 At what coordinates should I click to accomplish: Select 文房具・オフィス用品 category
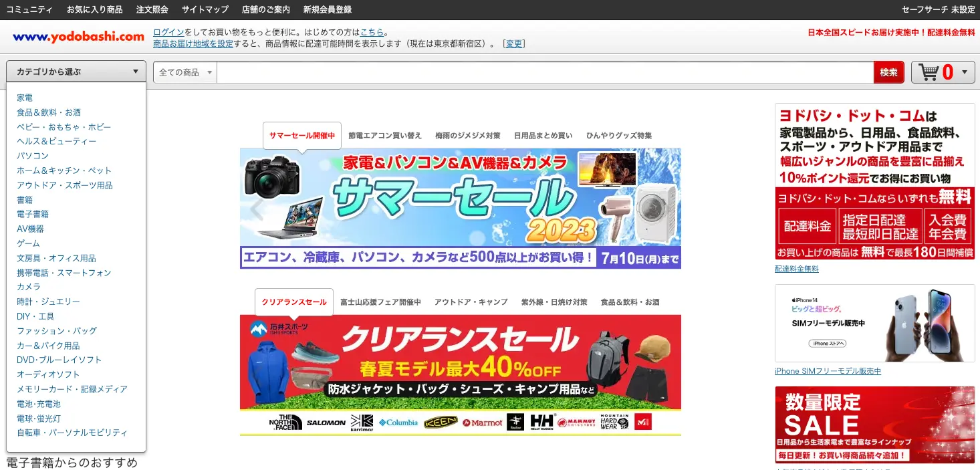(x=56, y=258)
